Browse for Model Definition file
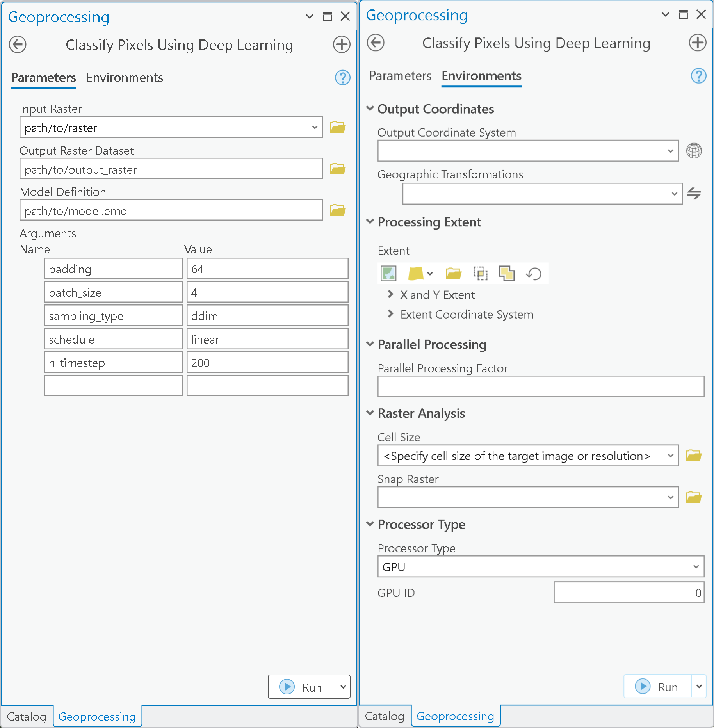714x728 pixels. (x=338, y=210)
